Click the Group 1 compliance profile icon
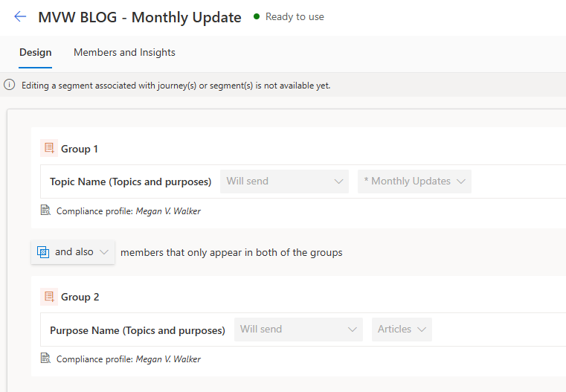566x392 pixels. pyautogui.click(x=45, y=211)
